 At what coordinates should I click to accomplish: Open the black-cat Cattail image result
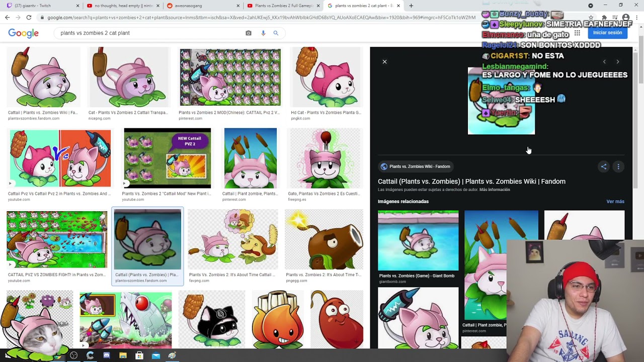coord(211,319)
